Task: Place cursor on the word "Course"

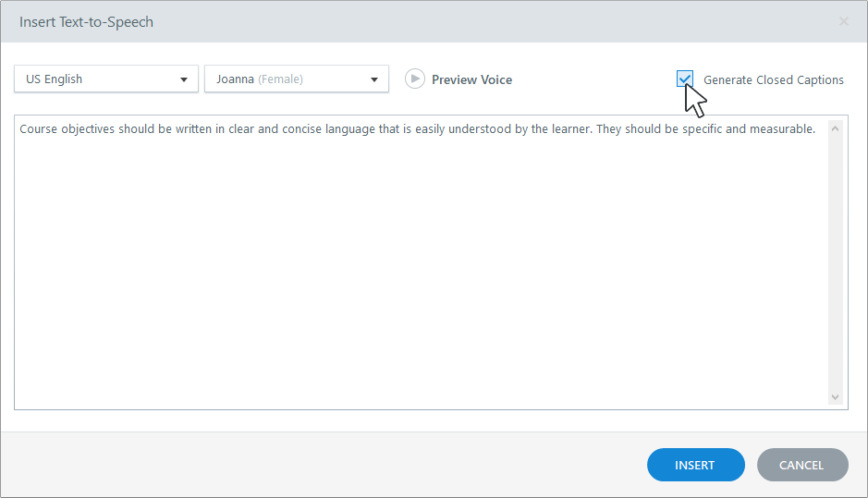Action: [39, 129]
